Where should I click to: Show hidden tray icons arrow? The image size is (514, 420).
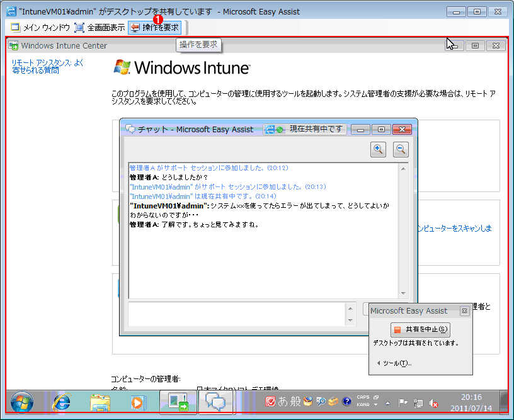pos(388,403)
